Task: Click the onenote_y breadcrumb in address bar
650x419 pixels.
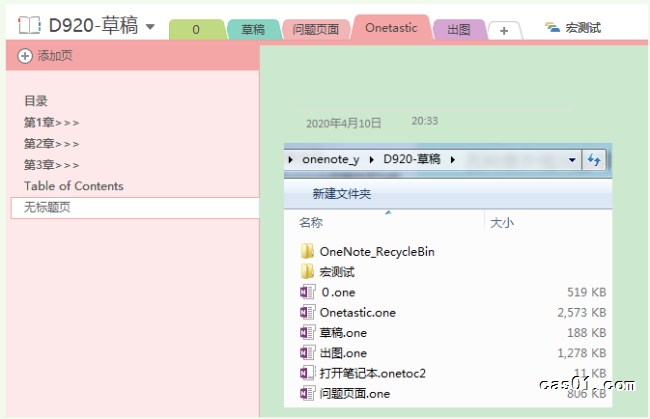Action: [x=331, y=159]
